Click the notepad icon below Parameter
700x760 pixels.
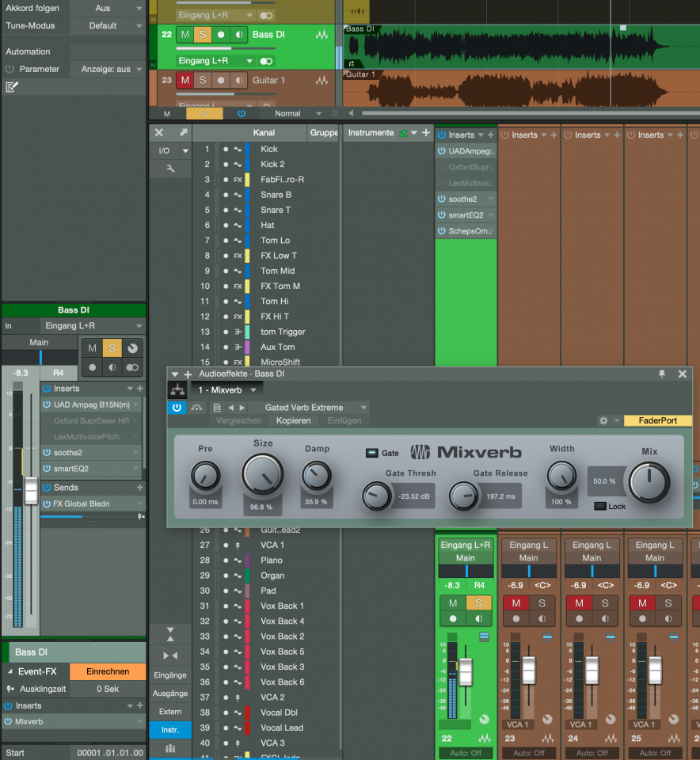point(11,87)
